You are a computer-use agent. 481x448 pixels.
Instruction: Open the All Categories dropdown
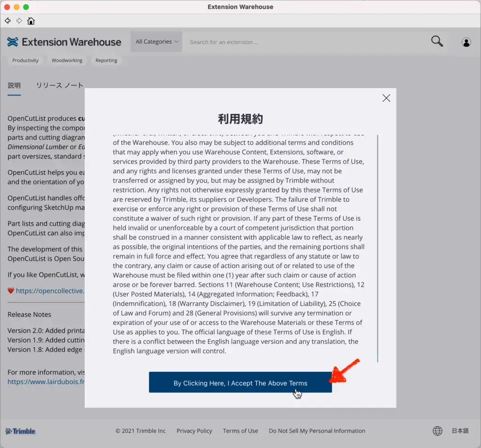pos(156,42)
